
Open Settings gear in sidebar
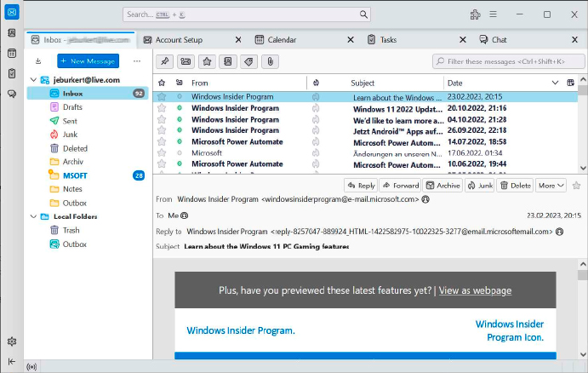click(x=12, y=341)
